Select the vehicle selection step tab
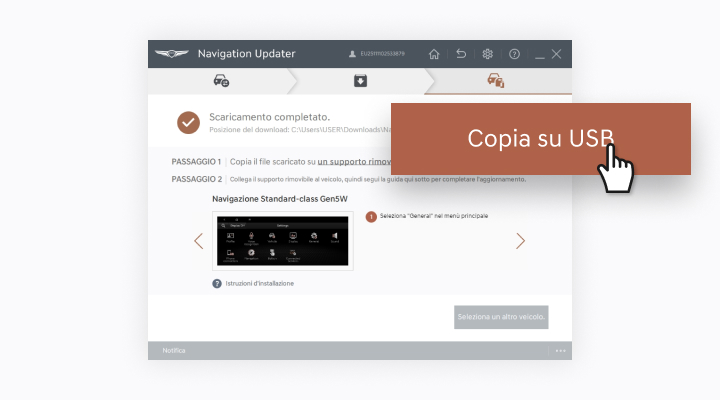Viewport: 720px width, 400px height. [220, 81]
